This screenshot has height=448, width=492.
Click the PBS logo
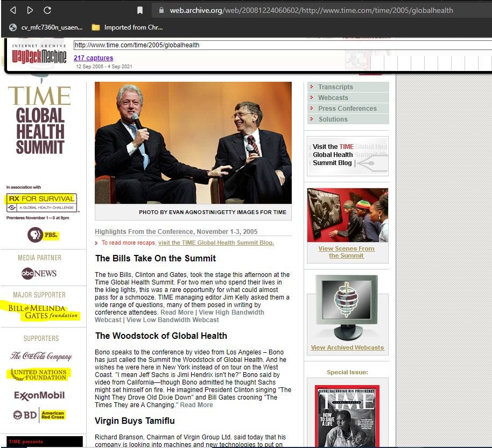(x=43, y=235)
